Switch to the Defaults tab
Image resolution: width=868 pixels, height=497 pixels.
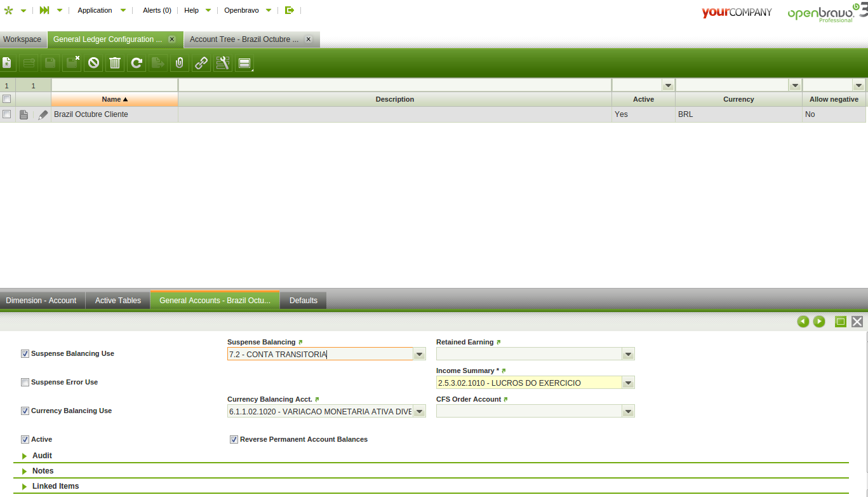tap(303, 301)
